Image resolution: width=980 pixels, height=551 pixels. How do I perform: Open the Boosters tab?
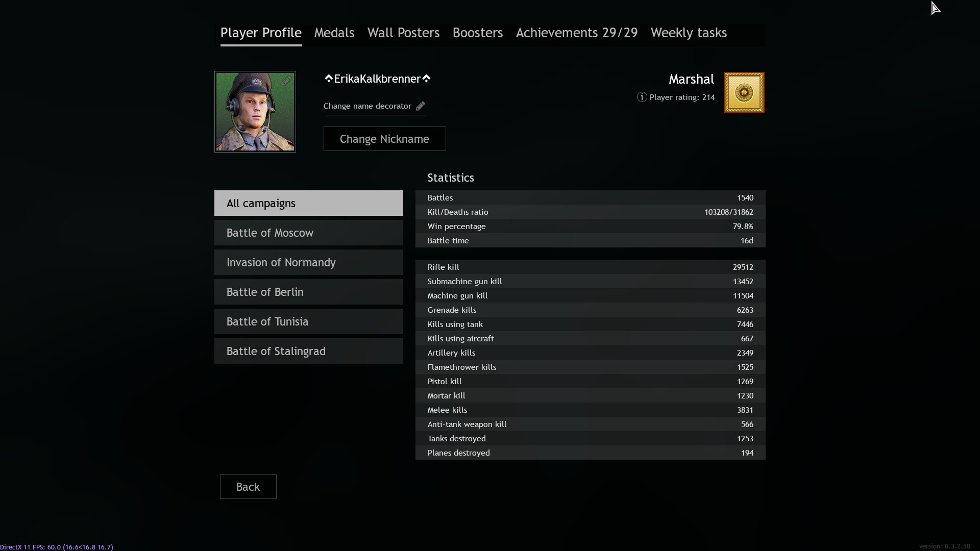coord(478,33)
